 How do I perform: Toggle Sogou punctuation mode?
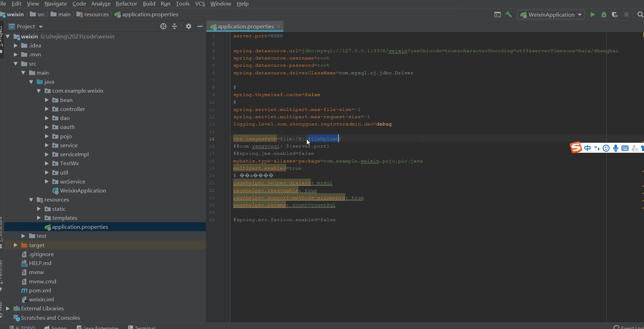(x=597, y=148)
